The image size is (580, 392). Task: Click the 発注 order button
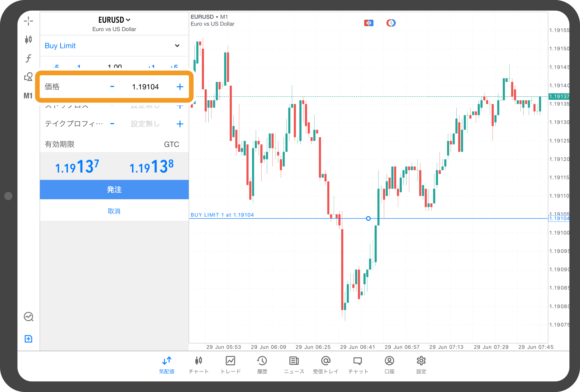coord(114,189)
